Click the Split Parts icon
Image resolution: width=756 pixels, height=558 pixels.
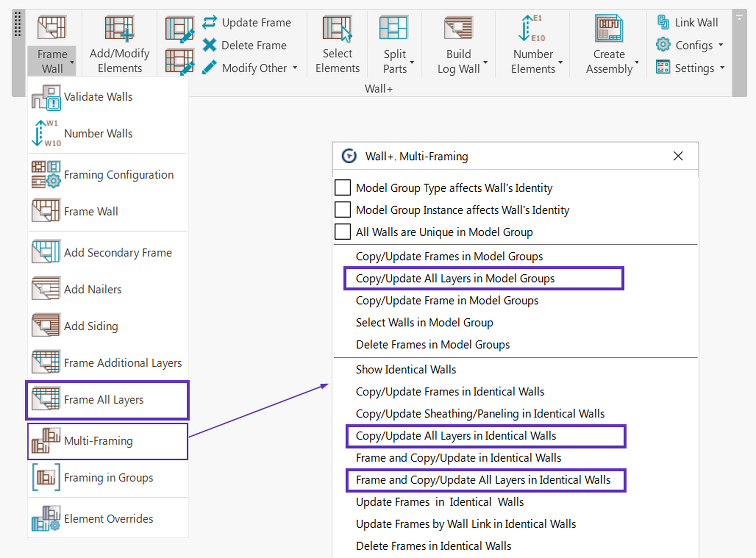(x=394, y=28)
